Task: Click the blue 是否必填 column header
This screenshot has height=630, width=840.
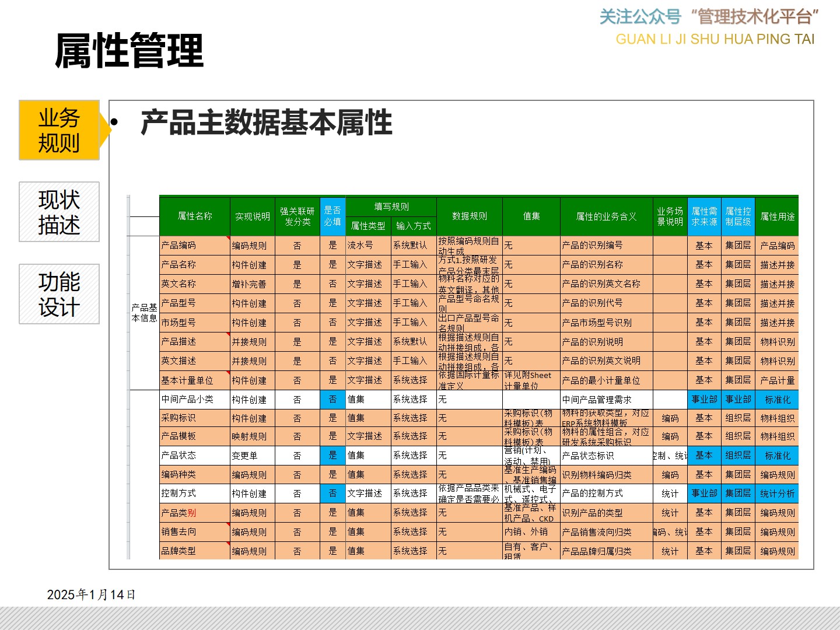Action: click(x=332, y=216)
